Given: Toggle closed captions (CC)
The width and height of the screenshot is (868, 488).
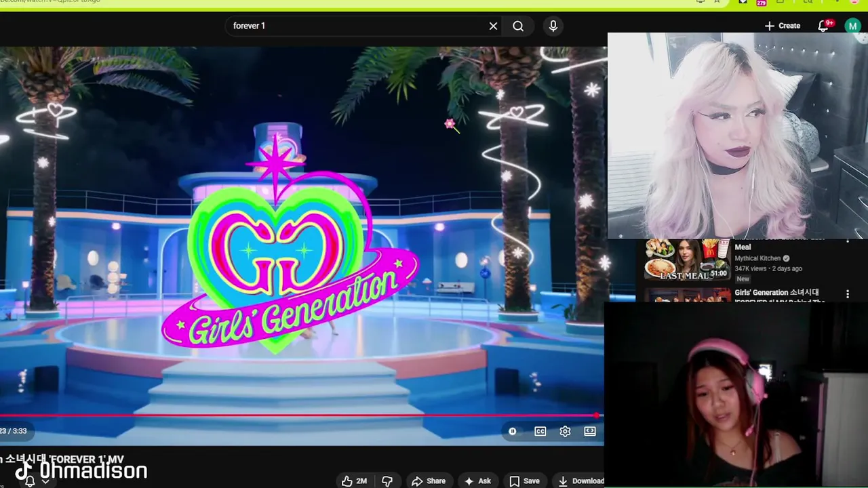Looking at the screenshot, I should pos(540,431).
